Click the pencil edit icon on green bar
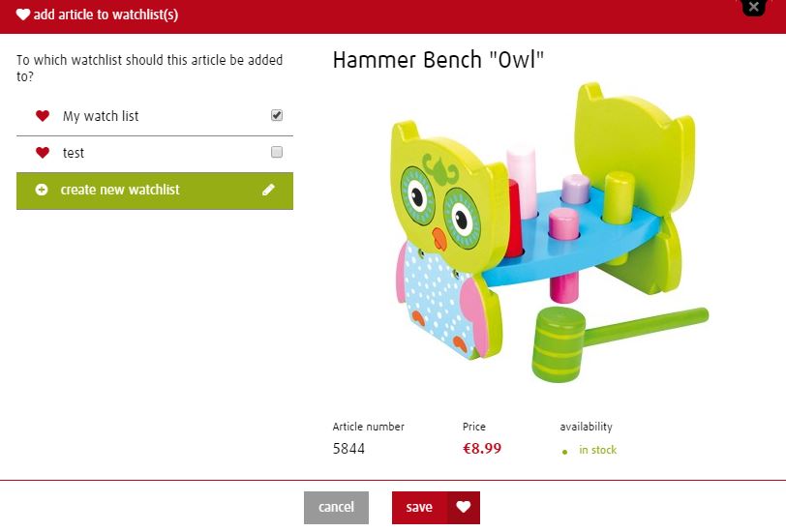Image resolution: width=786 pixels, height=532 pixels. pos(268,190)
